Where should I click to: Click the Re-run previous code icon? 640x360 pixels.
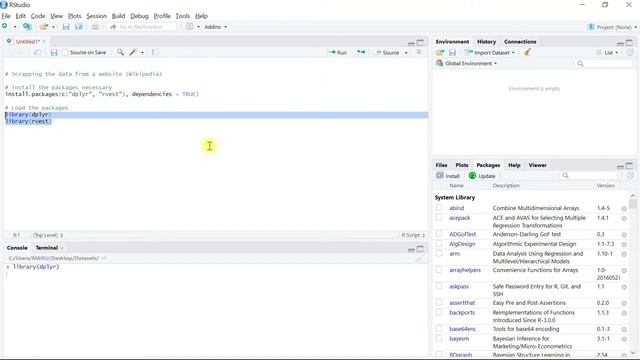(361, 52)
